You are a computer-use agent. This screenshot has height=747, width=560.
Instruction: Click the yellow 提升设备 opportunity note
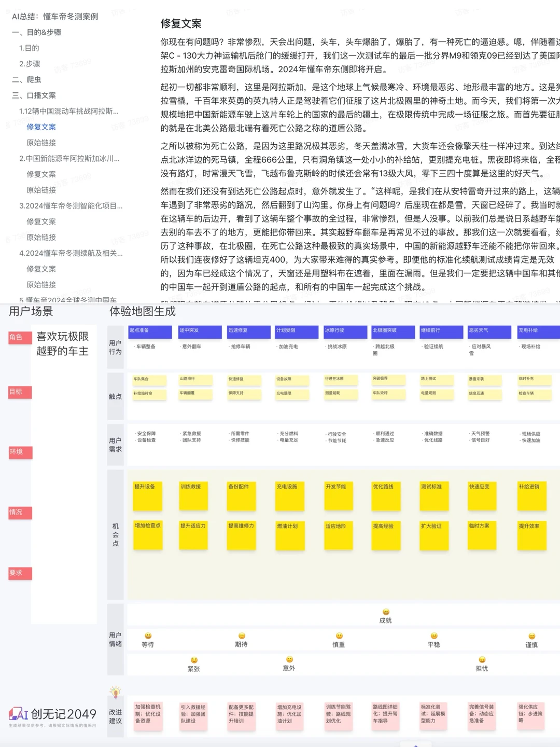(148, 496)
